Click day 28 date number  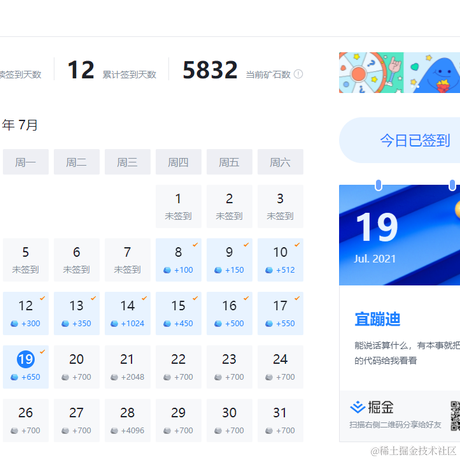pos(127,413)
